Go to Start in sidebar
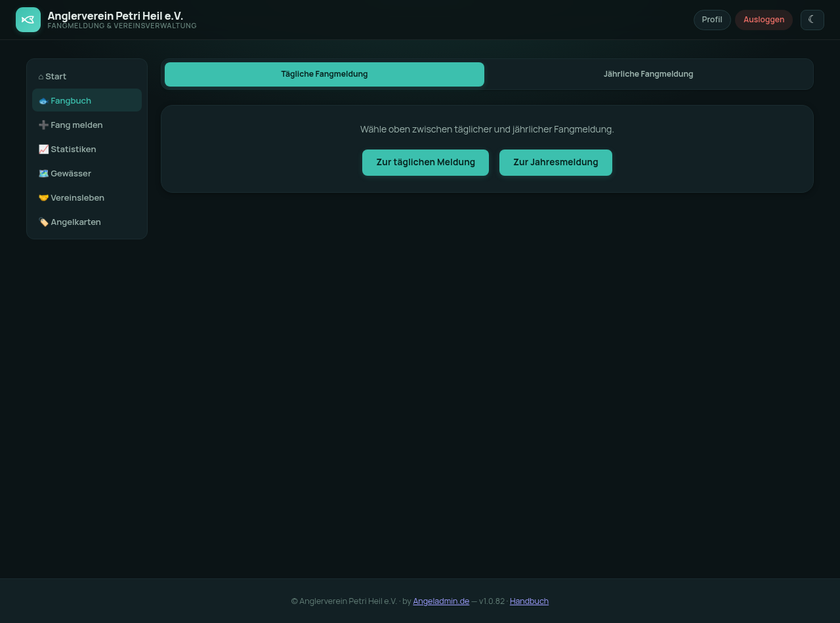Image resolution: width=840 pixels, height=623 pixels. [87, 76]
